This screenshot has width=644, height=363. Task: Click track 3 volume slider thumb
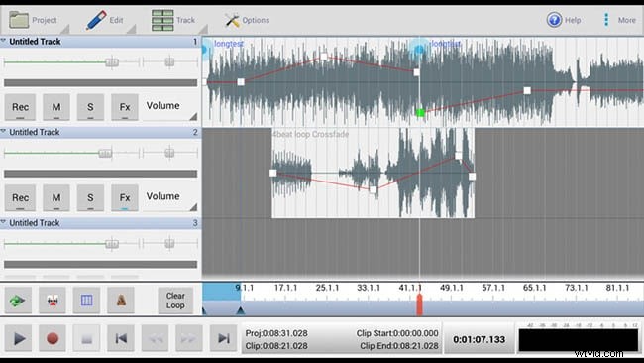coord(112,244)
